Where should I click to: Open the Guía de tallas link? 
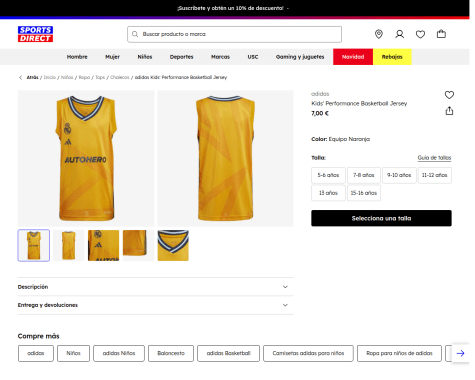coord(434,158)
